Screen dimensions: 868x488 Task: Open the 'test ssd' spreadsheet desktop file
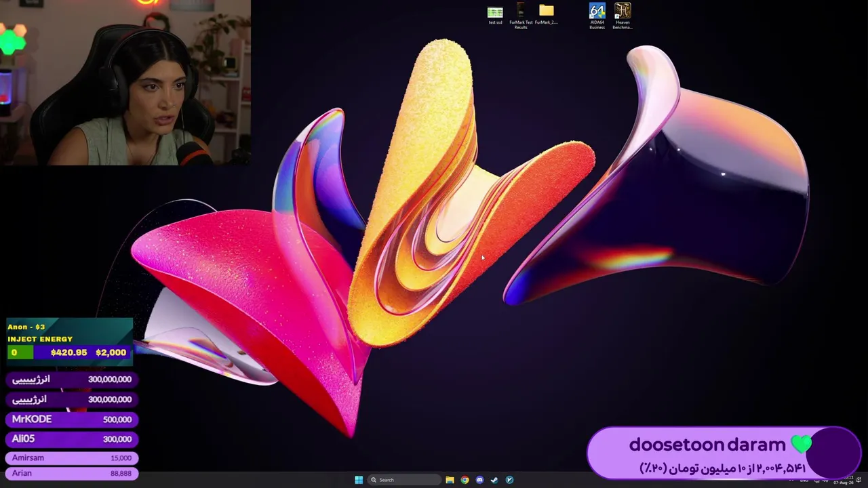495,16
